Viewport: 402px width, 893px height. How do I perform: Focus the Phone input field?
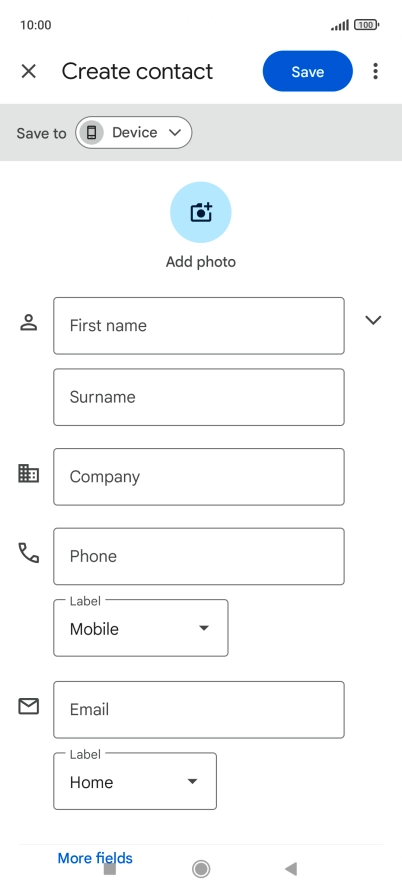(199, 556)
